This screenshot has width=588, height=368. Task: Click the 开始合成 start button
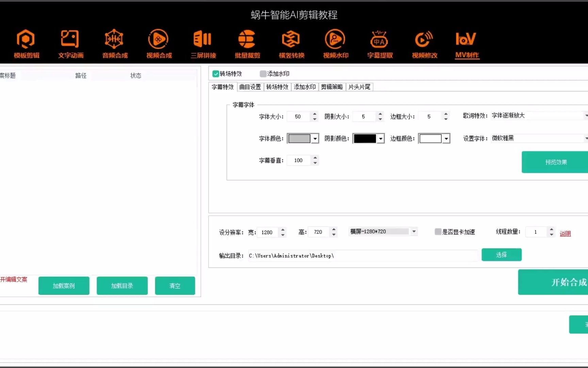click(553, 282)
